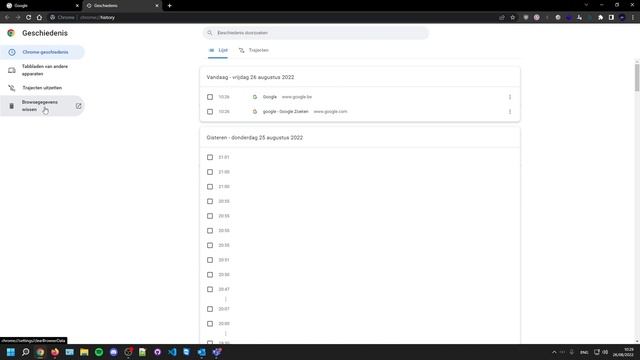Screen dimensions: 640x360
Task: Open GitHub Desktop from the taskbar
Action: 158,352
